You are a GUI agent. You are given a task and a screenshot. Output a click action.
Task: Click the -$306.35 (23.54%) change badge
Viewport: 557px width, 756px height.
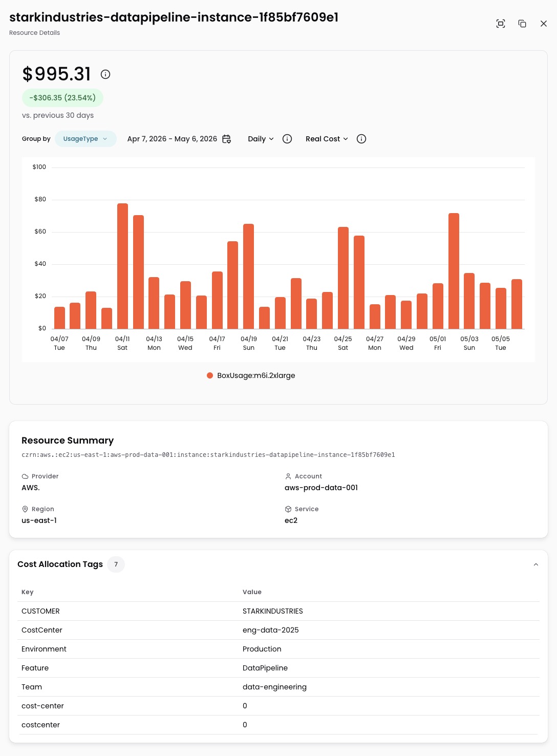point(62,98)
